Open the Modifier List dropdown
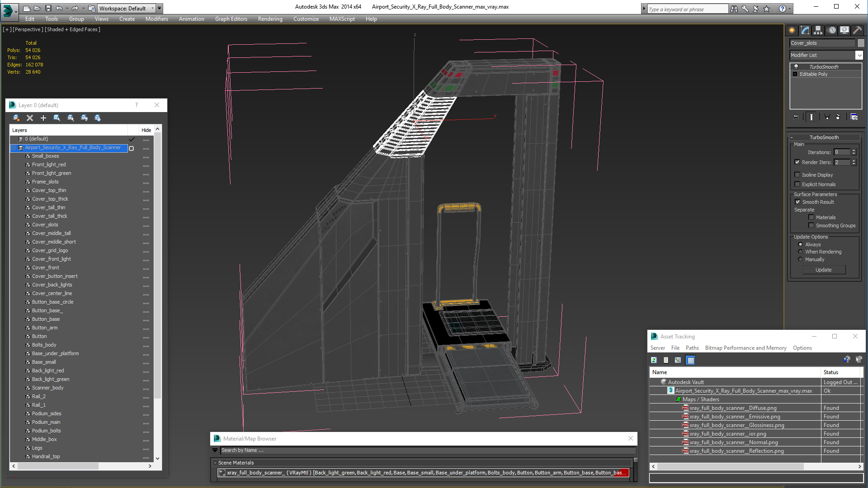The image size is (868, 488). point(859,55)
